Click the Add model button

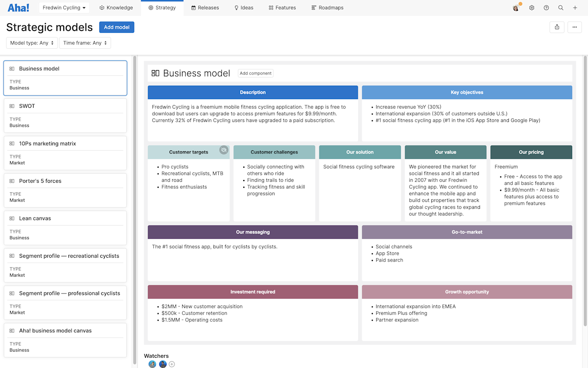point(117,27)
